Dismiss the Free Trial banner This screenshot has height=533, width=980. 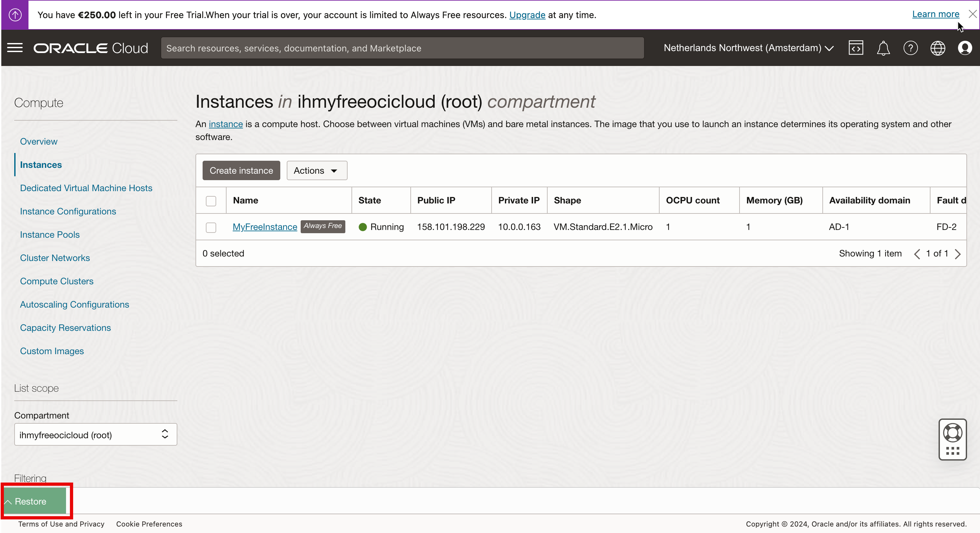click(x=972, y=14)
